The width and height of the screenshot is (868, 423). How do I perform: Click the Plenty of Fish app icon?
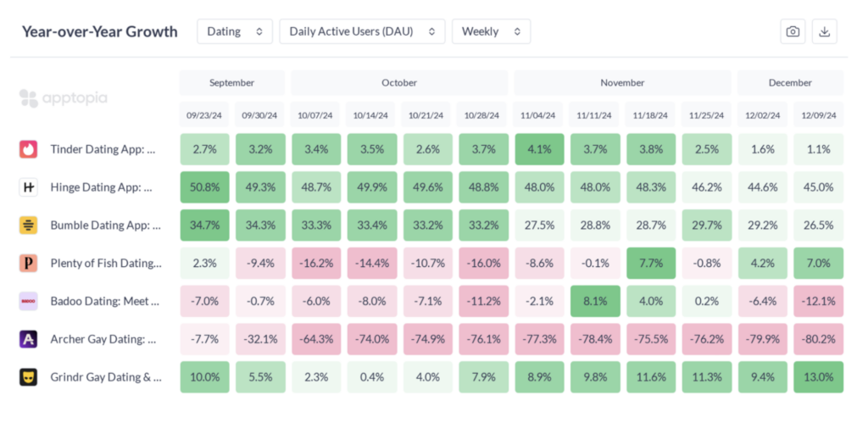coord(29,264)
